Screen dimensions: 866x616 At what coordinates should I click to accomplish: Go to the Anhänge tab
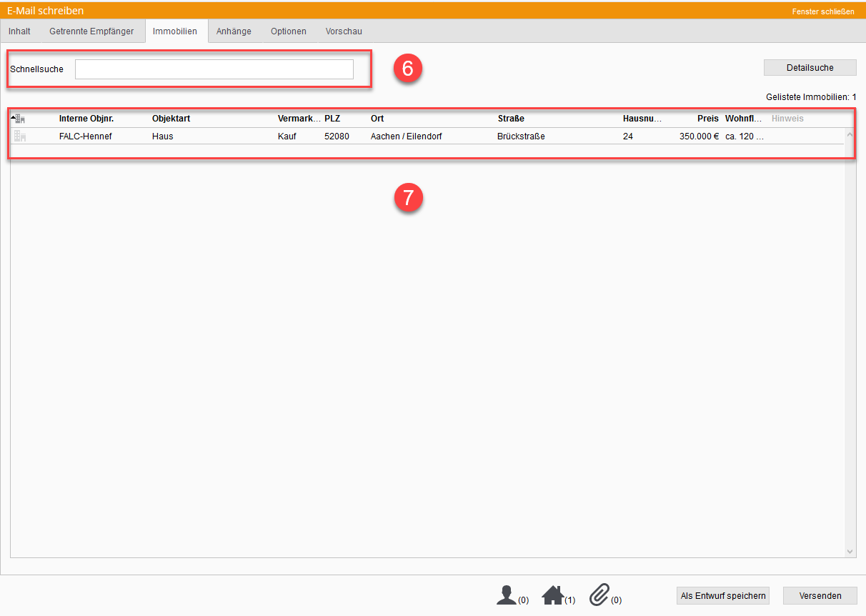coord(234,31)
